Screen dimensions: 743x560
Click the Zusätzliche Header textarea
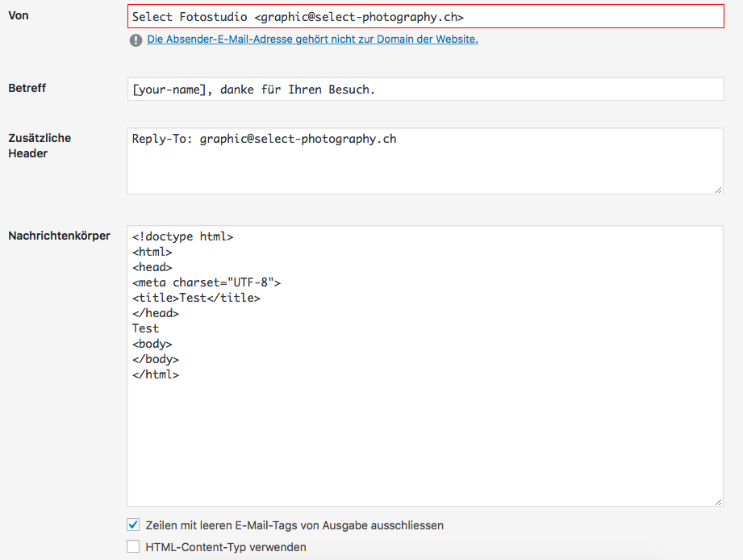(425, 161)
